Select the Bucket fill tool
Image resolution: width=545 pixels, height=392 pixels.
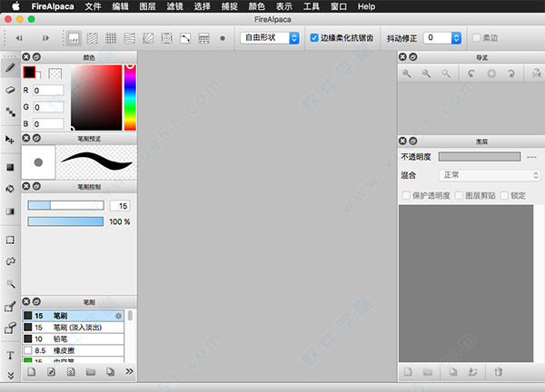pyautogui.click(x=10, y=189)
